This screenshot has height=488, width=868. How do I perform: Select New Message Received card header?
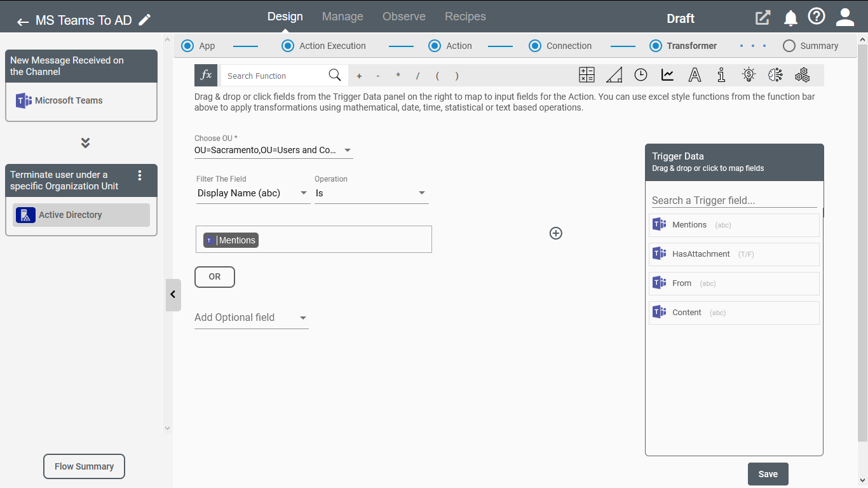(x=81, y=66)
